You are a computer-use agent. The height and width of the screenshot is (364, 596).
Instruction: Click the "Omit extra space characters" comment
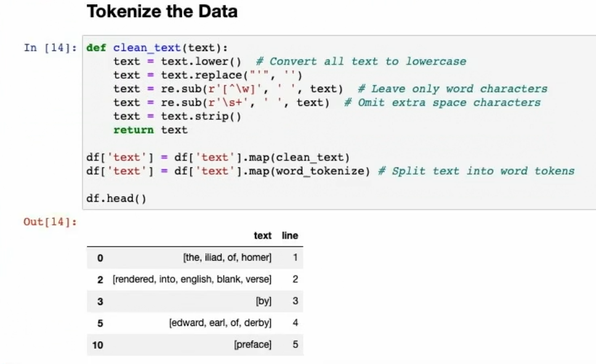coord(449,102)
